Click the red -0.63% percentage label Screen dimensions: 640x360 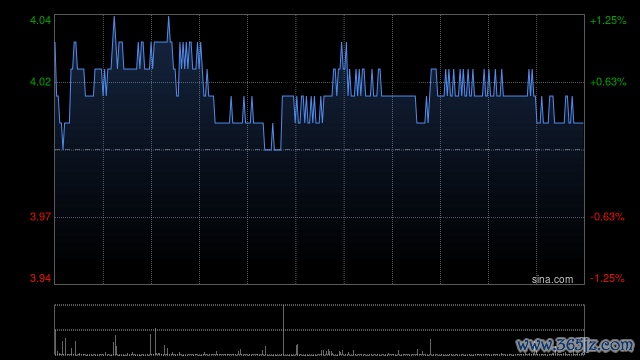click(x=607, y=217)
